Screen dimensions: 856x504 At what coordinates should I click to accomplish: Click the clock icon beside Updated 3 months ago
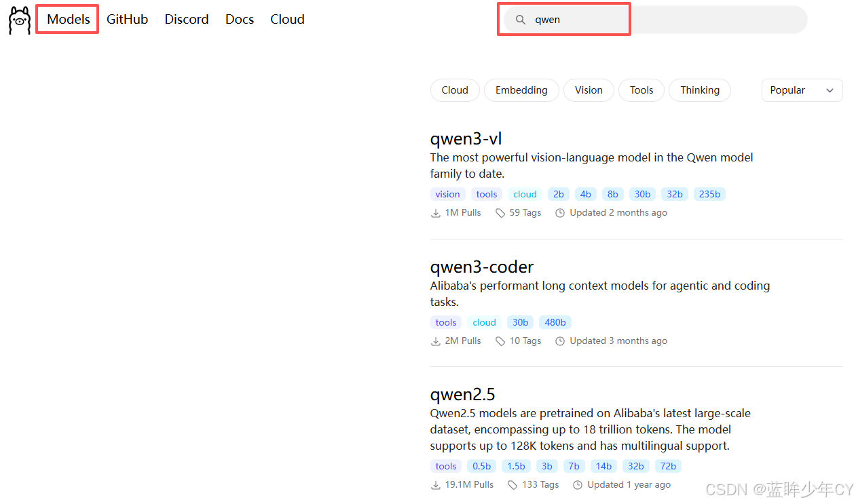click(560, 341)
